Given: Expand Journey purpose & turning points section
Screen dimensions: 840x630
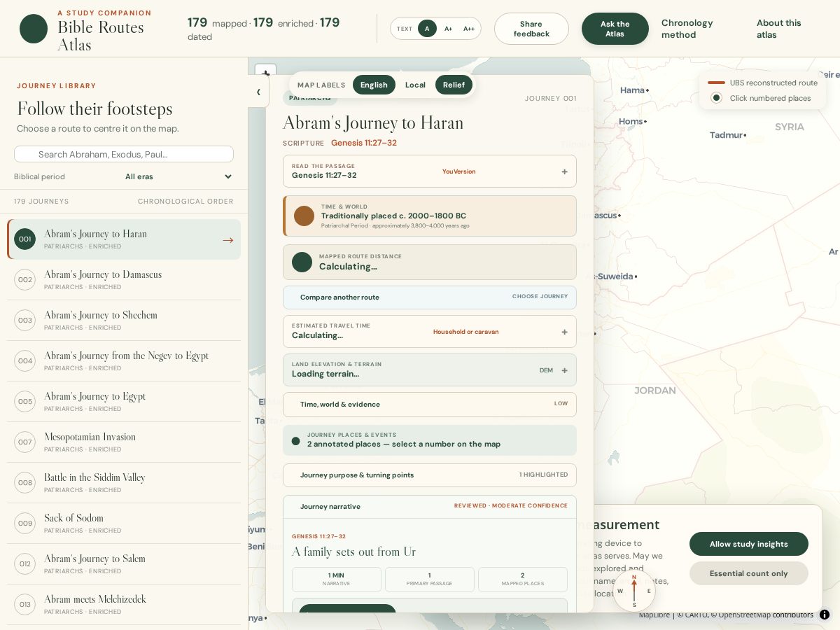Looking at the screenshot, I should 430,475.
